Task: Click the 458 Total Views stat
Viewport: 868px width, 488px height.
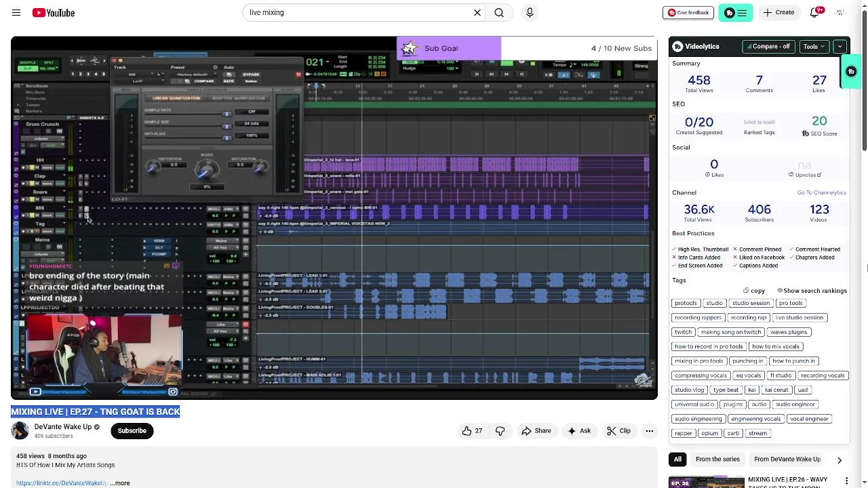Action: pyautogui.click(x=698, y=83)
